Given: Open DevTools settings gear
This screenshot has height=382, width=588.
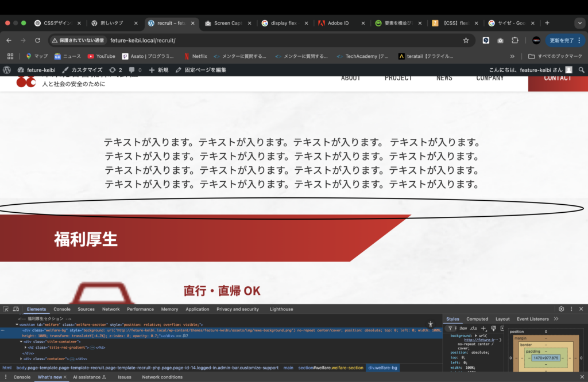Looking at the screenshot, I should click(562, 309).
